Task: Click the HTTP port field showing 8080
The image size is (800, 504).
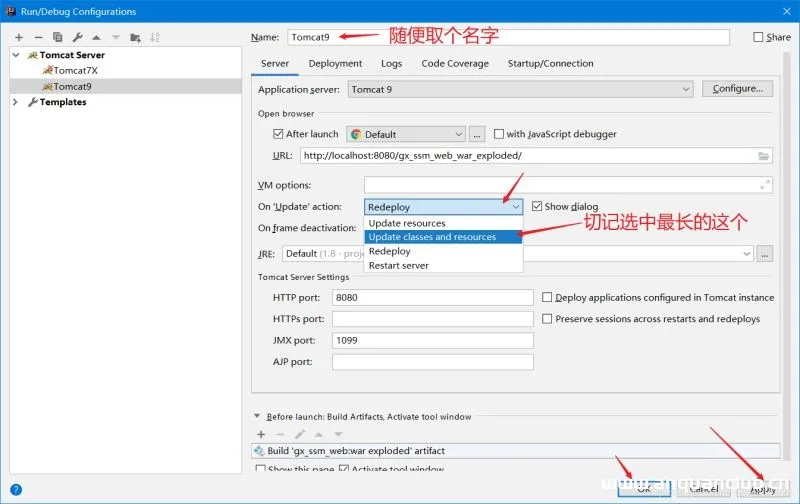Action: 433,297
